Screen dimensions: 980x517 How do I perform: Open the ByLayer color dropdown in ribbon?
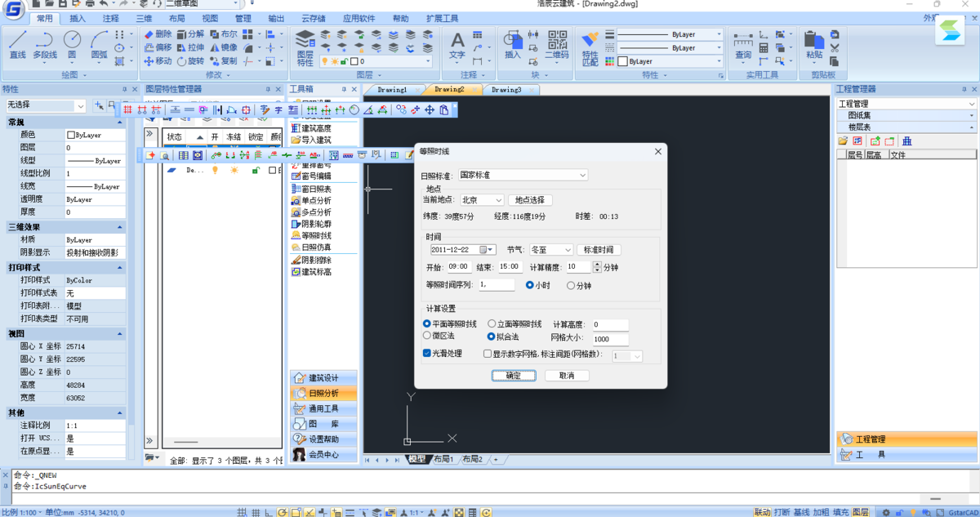(x=670, y=61)
